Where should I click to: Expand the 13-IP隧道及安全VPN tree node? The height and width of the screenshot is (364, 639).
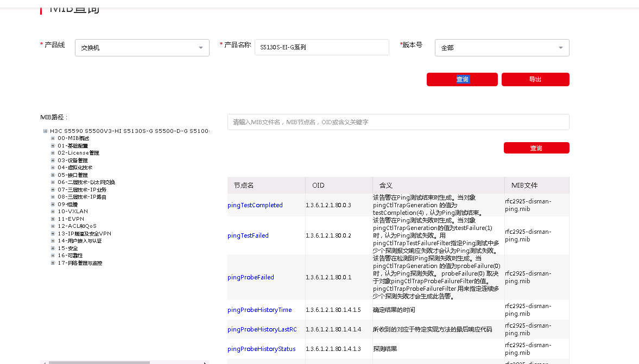click(53, 234)
